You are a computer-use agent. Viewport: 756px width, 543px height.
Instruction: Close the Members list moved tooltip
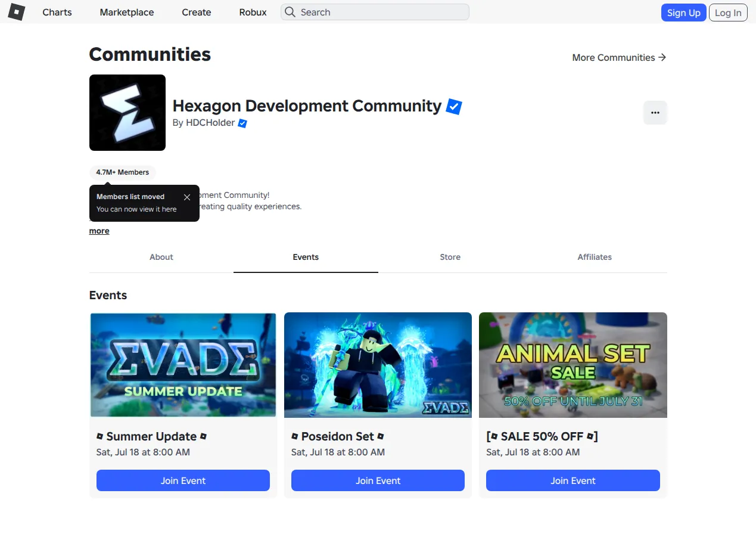point(187,197)
